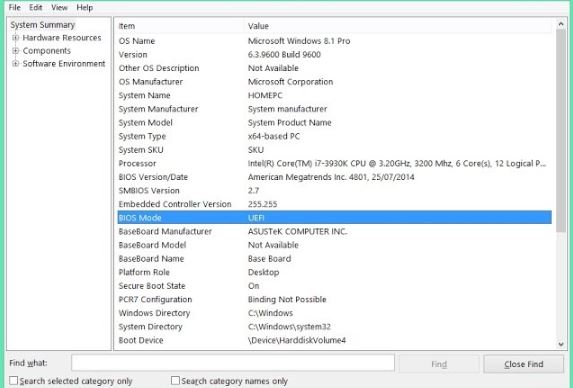The height and width of the screenshot is (388, 573).
Task: Select the Version row
Action: (x=334, y=54)
